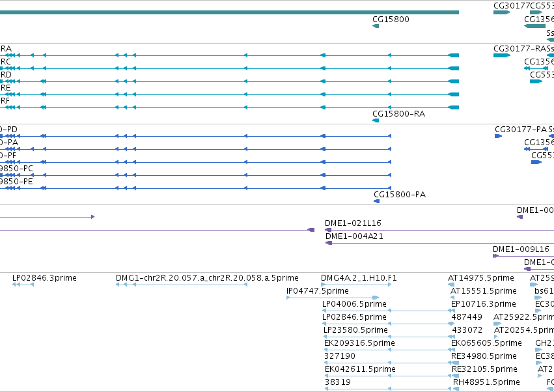Screen dimensions: 554x392
Task: Open the CG15800-RA transcript label
Action: coord(398,114)
